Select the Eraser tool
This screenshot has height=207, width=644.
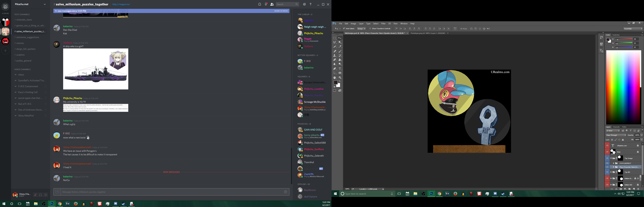click(335, 60)
